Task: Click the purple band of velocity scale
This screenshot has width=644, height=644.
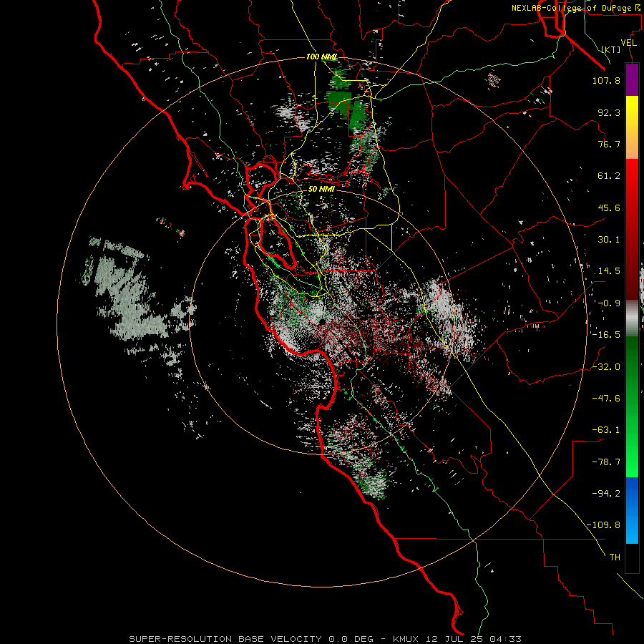Action: pos(632,79)
